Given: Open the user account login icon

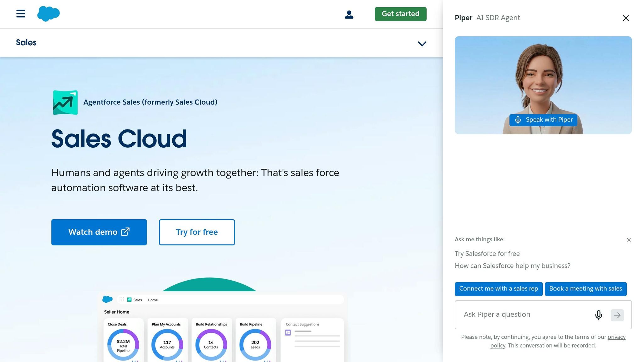Looking at the screenshot, I should pos(349,14).
